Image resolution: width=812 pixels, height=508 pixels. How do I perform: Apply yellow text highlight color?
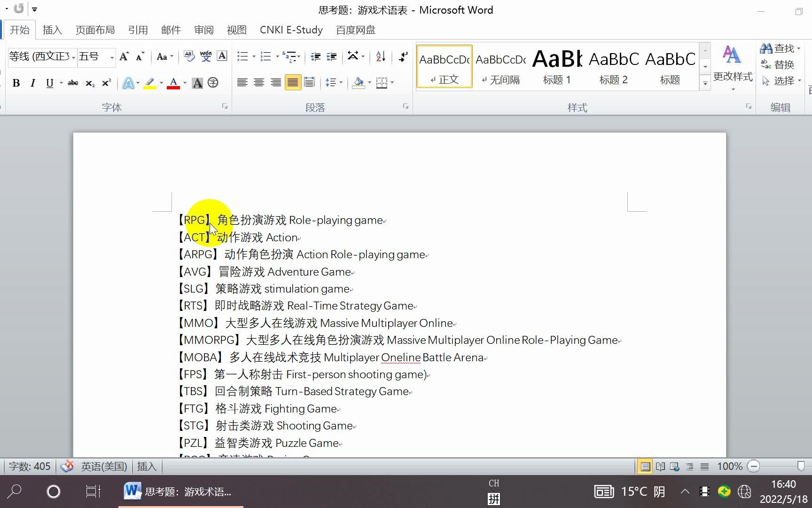(150, 83)
